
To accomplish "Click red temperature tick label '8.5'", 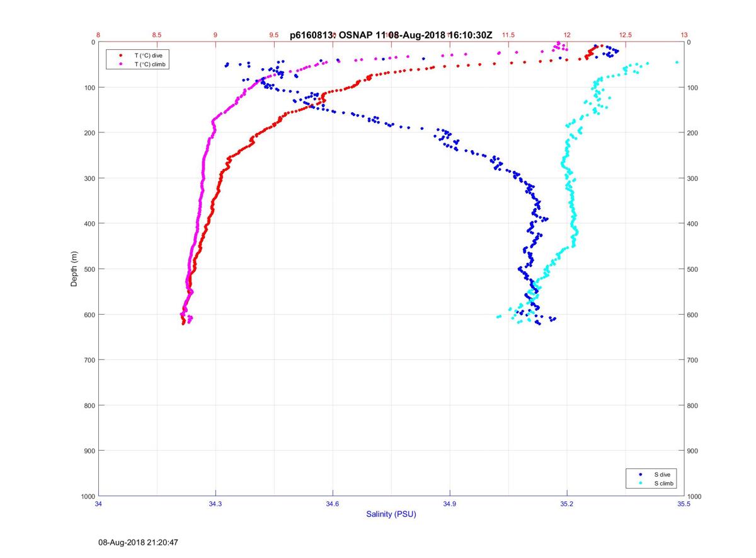I will tap(157, 35).
